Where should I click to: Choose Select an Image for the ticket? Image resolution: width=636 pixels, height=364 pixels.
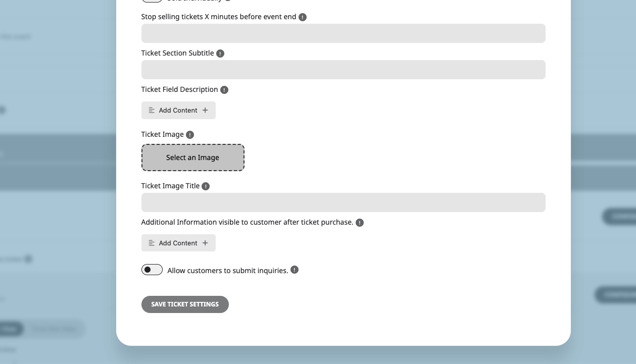coord(193,158)
